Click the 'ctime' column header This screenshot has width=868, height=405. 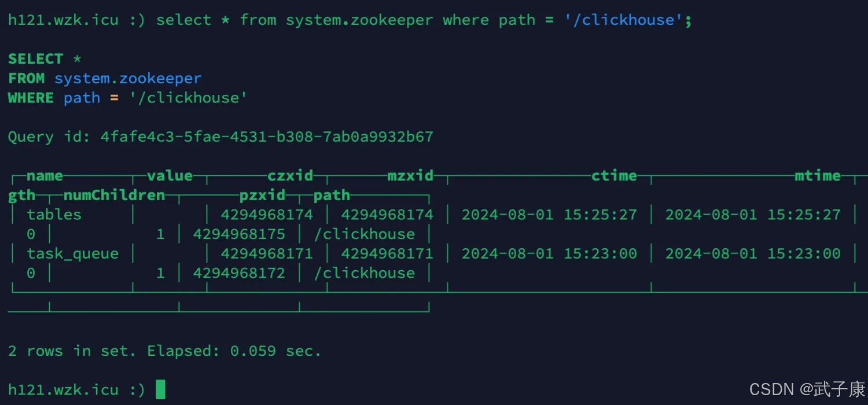[614, 175]
